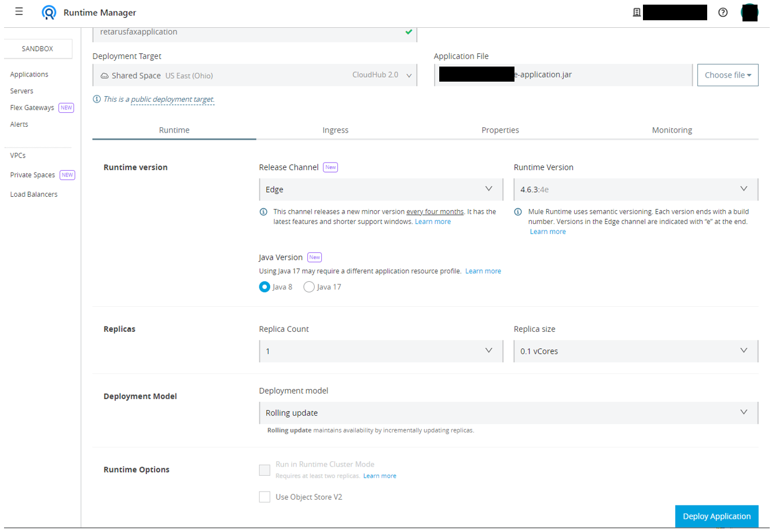The height and width of the screenshot is (532, 772).
Task: Click info icon under Release Channel
Action: tap(263, 212)
